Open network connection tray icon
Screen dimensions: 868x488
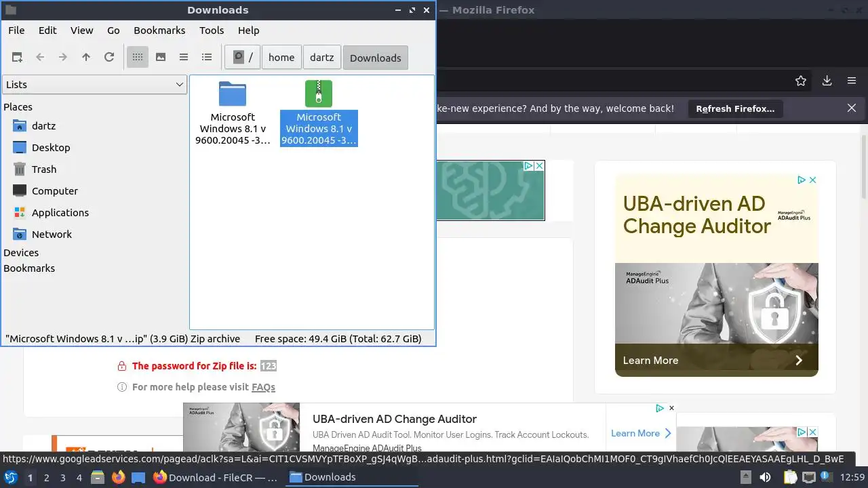[x=808, y=478]
